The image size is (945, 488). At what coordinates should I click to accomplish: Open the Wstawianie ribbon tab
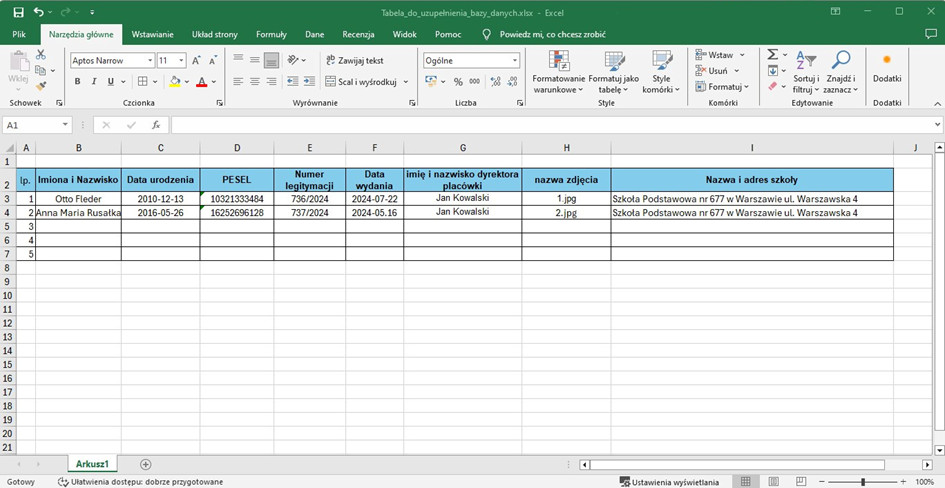point(154,34)
